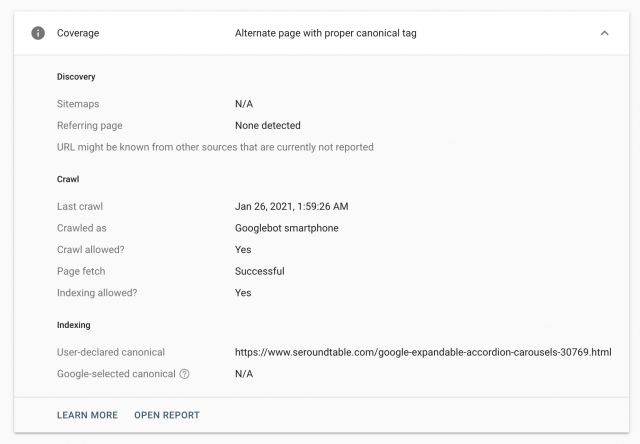Click the 'Crawl allowed?' label

[x=92, y=250]
